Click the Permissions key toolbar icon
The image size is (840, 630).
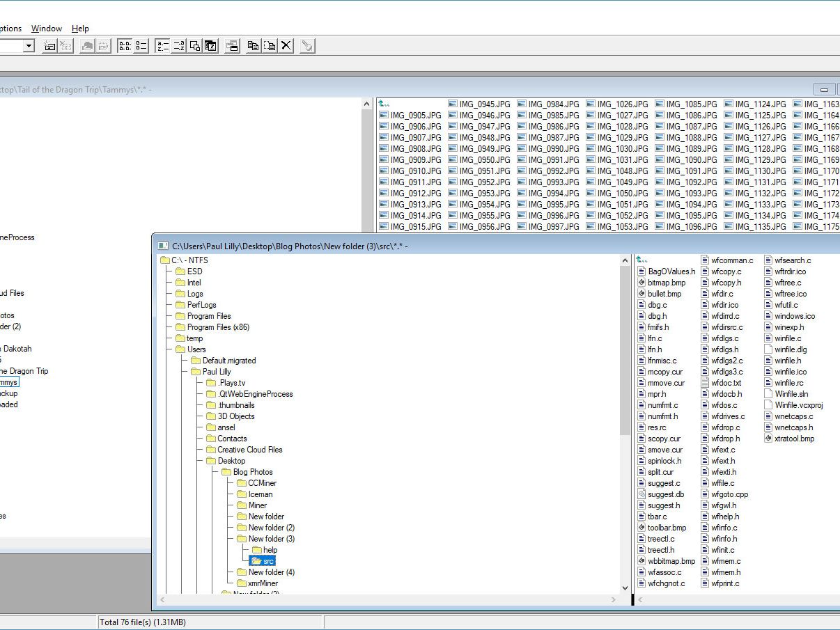click(306, 46)
